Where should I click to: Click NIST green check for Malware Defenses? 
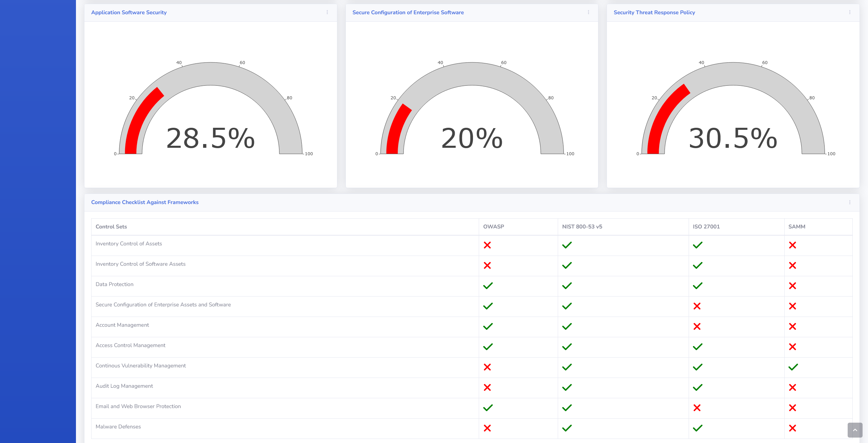567,428
